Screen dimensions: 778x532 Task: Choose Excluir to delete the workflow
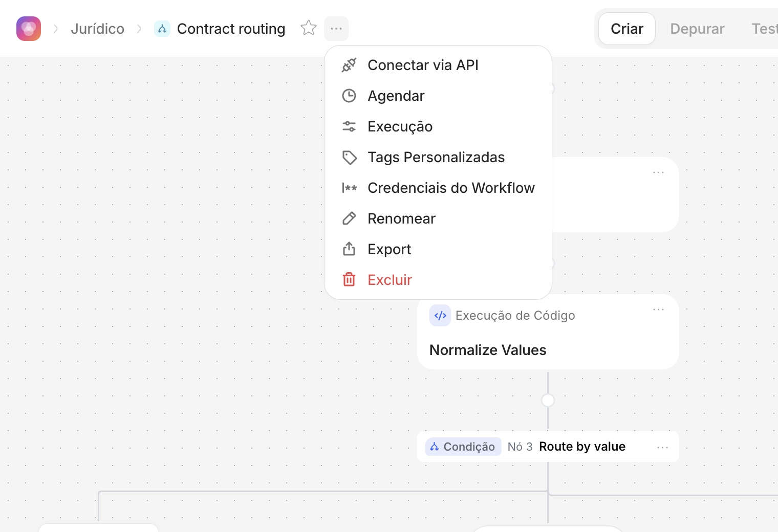(438, 280)
